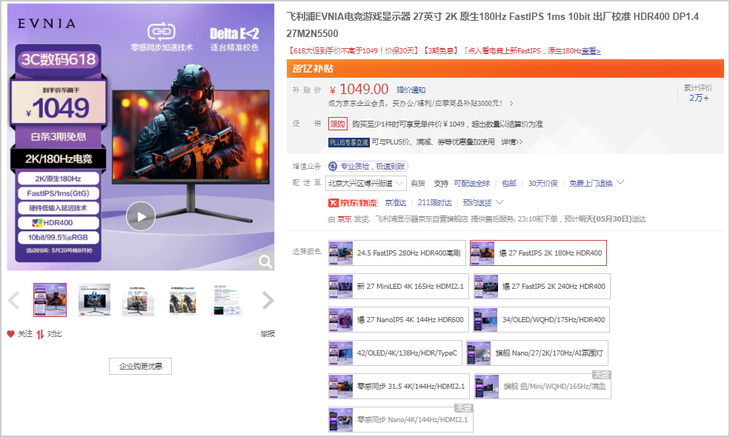Play the product video
Viewport: 730px width, 437px height.
[141, 216]
